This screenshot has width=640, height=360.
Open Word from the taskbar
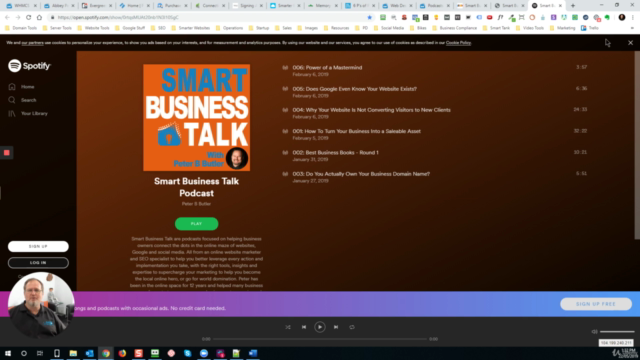click(x=253, y=353)
